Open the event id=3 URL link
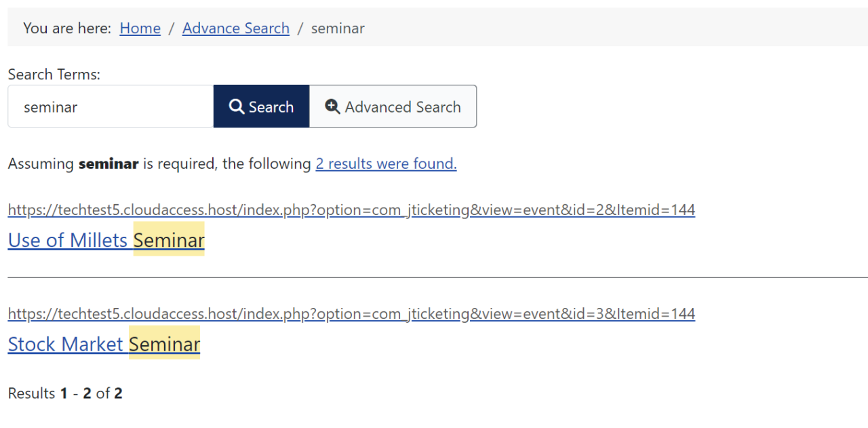 (x=351, y=314)
